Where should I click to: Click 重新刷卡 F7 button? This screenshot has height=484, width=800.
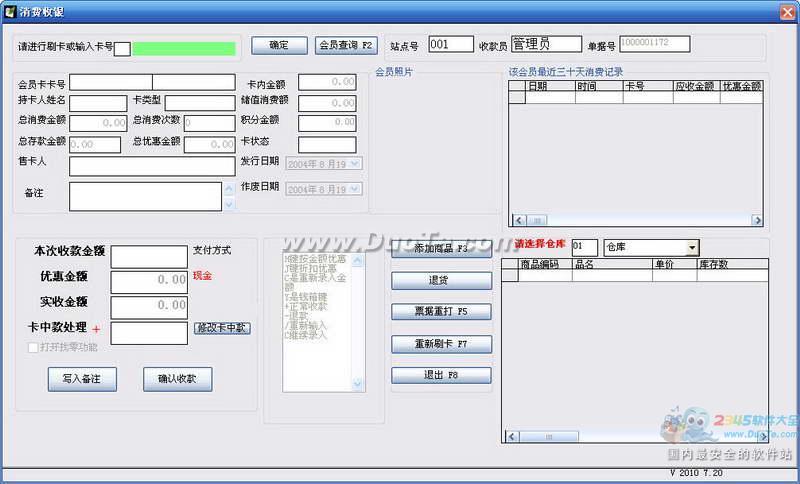click(441, 344)
